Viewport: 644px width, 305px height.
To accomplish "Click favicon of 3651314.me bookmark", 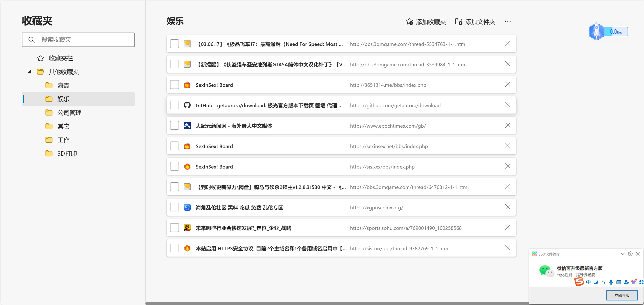I will (187, 85).
